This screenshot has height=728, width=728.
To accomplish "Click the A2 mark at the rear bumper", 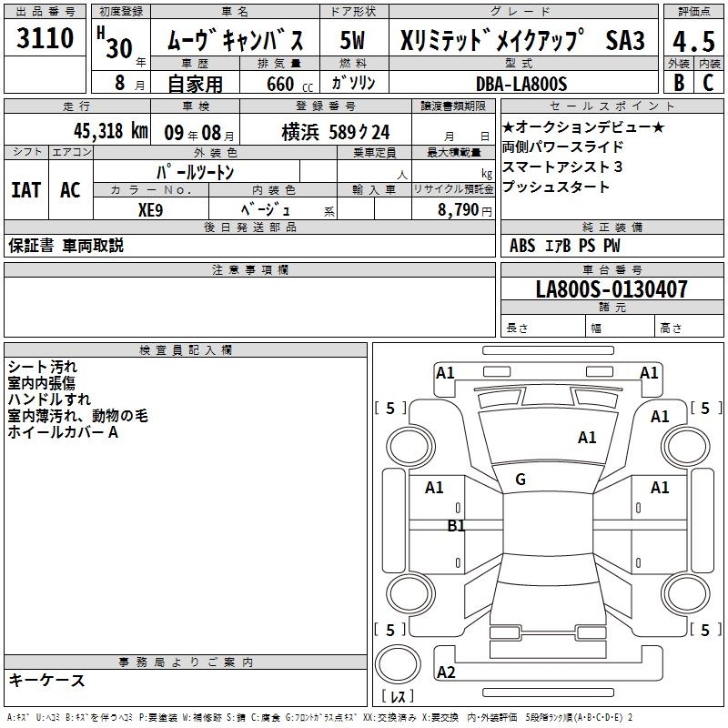I will [x=446, y=672].
